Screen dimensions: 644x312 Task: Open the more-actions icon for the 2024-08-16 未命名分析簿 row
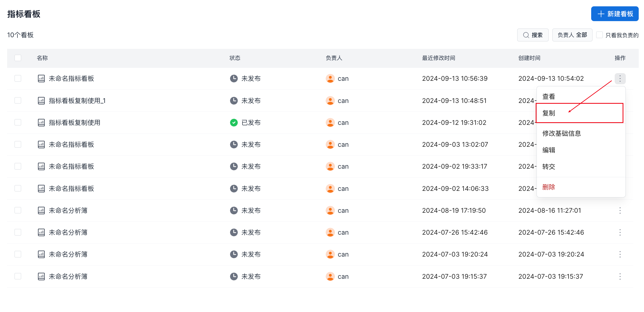point(620,210)
